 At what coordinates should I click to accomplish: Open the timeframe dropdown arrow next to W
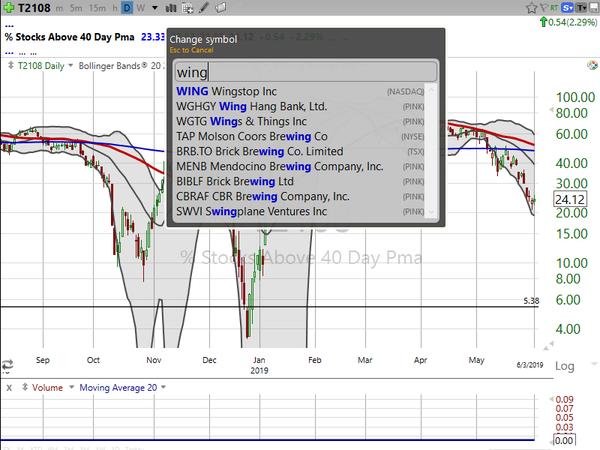[155, 8]
